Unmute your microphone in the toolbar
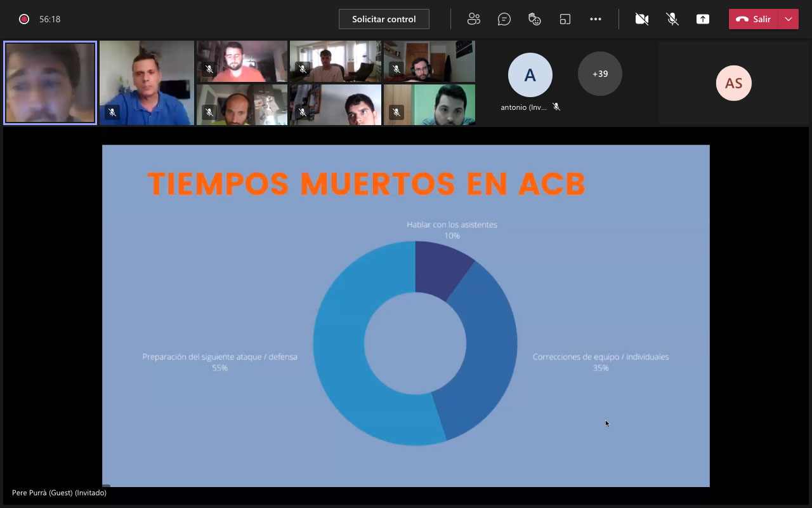 tap(672, 19)
